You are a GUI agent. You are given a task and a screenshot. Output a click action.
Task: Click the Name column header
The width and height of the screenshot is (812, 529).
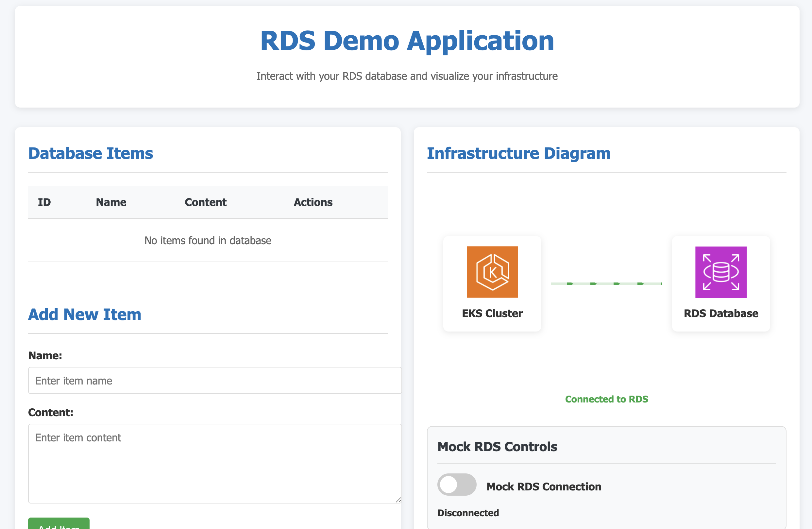coord(111,202)
